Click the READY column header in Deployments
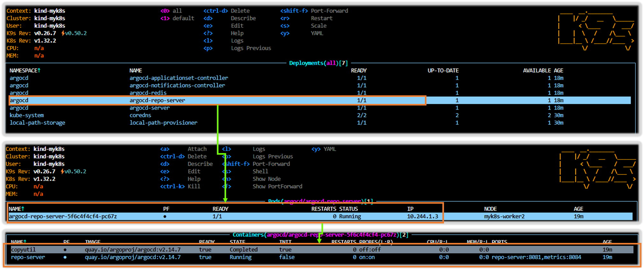644x270 pixels. click(x=359, y=70)
